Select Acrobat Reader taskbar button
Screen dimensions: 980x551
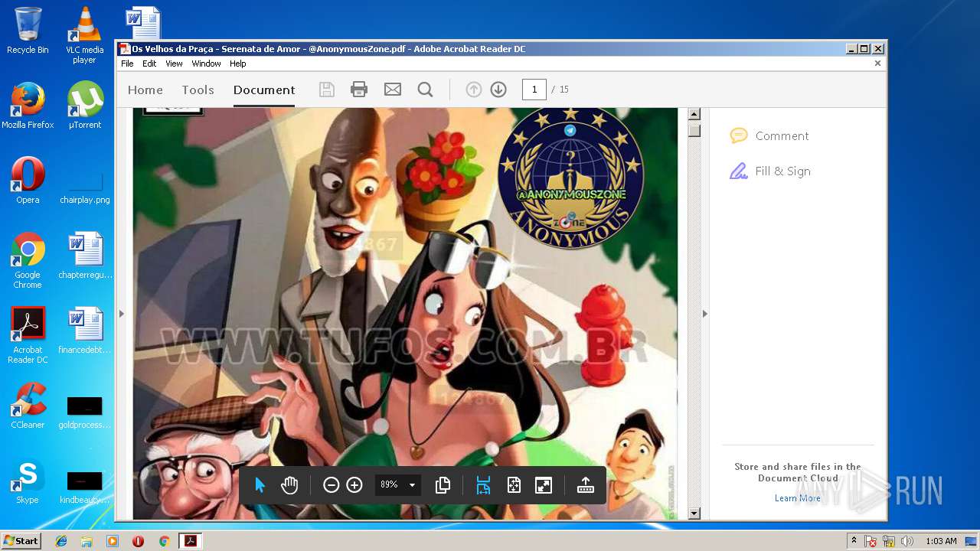click(x=190, y=541)
